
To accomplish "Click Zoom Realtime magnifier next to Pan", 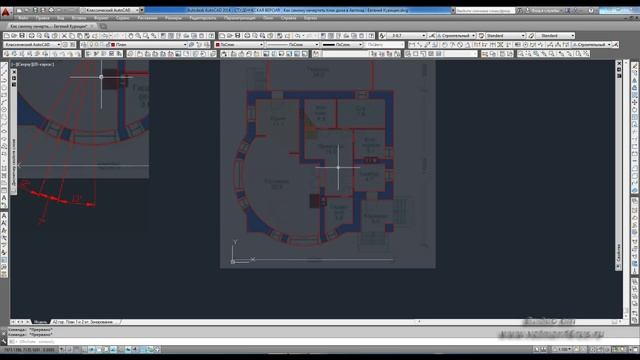I will pyautogui.click(x=138, y=36).
